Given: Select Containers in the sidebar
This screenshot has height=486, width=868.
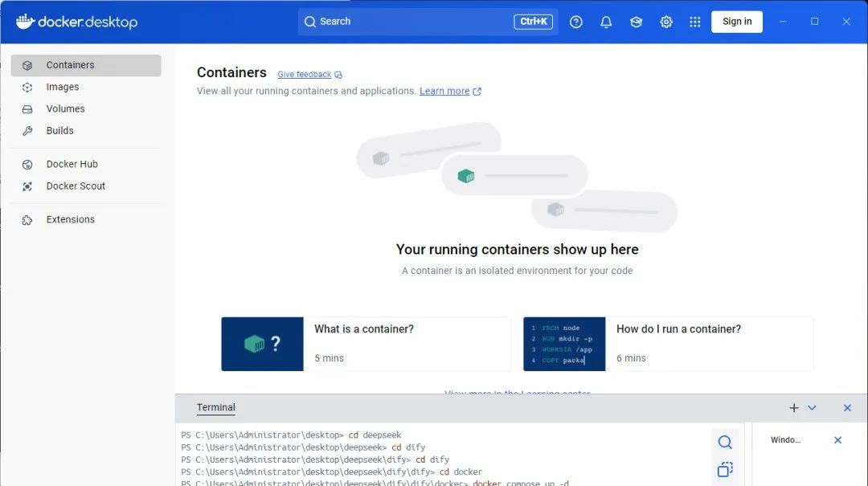Looking at the screenshot, I should coord(86,65).
